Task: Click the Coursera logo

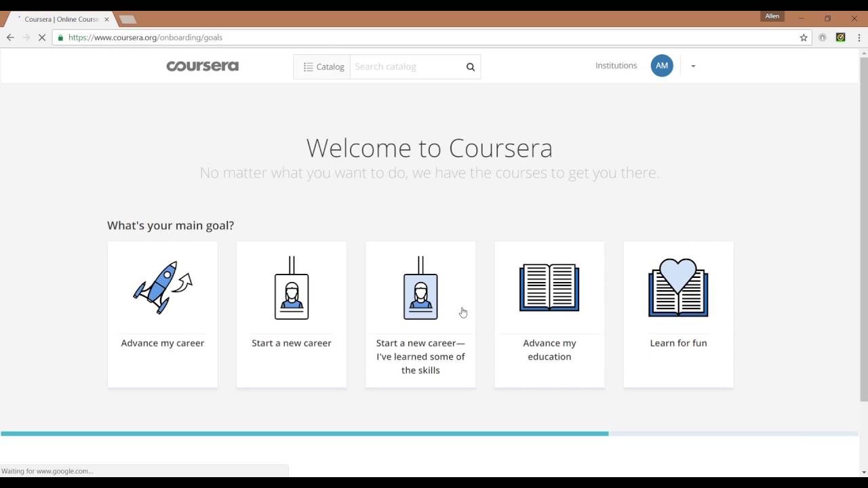Action: 202,66
